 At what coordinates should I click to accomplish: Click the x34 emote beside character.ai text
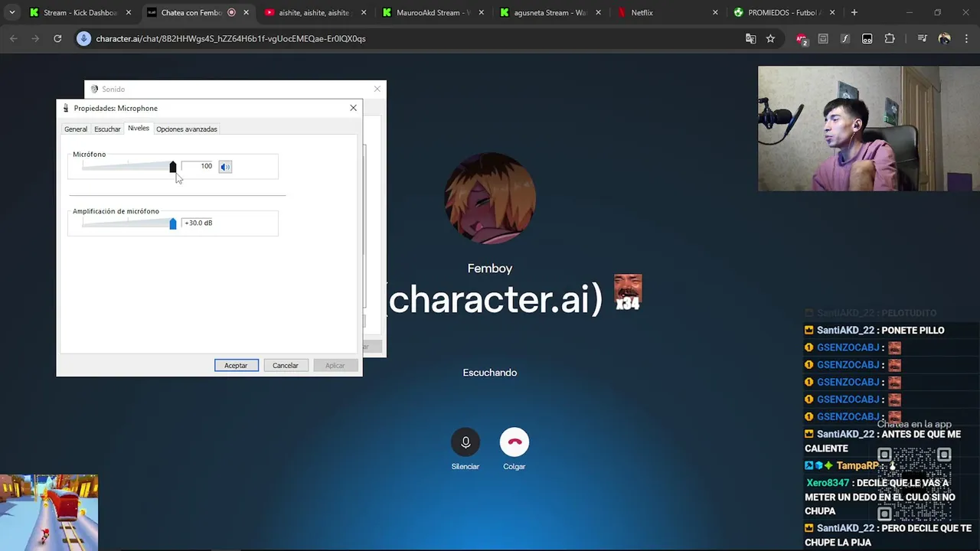pyautogui.click(x=628, y=292)
